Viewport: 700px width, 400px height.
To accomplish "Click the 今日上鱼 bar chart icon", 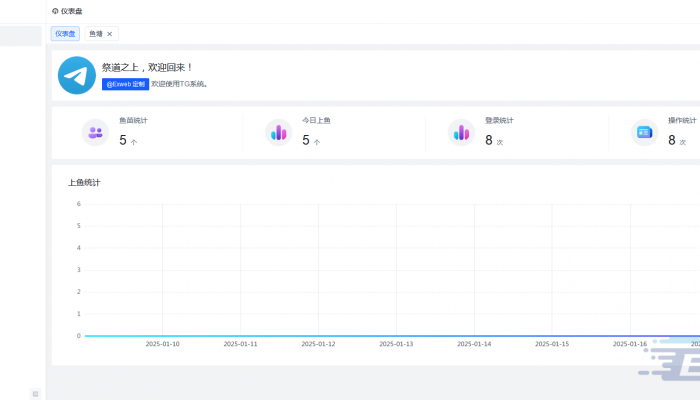I will 279,133.
